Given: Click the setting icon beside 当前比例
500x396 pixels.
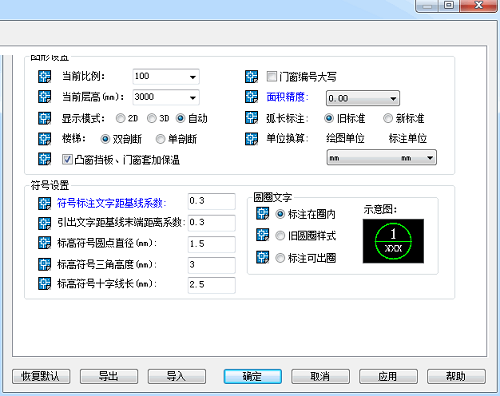Looking at the screenshot, I should pos(44,76).
